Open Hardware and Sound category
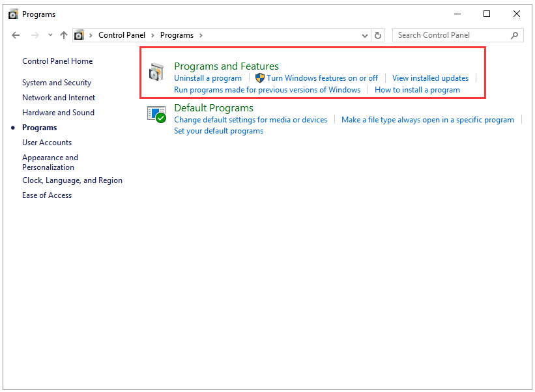Viewport: 535px width, 392px height. pos(59,113)
